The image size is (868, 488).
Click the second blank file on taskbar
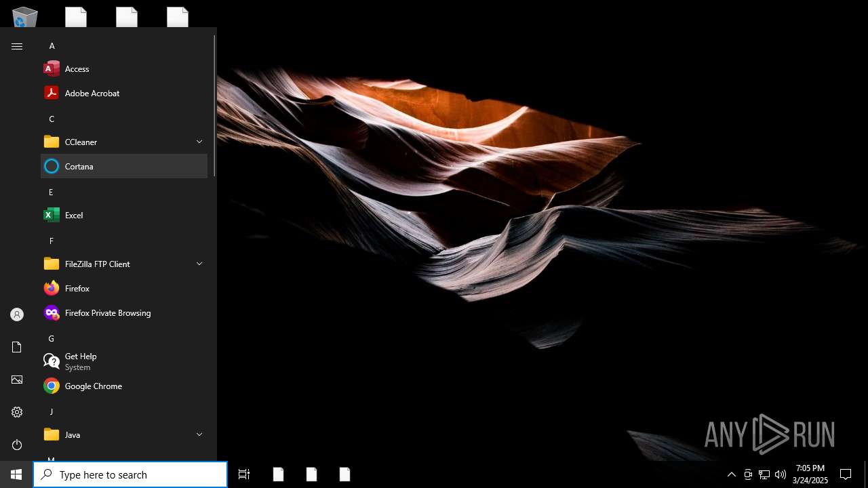click(311, 474)
